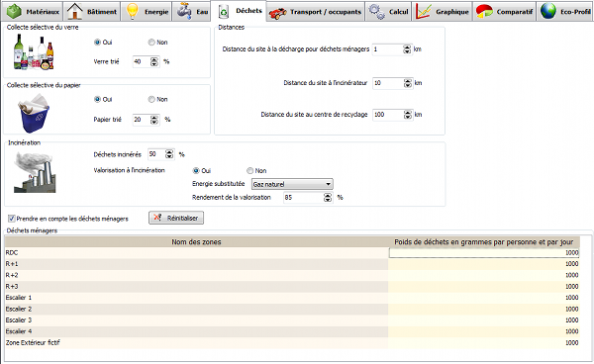Select Oui for glass selective collection
The height and width of the screenshot is (364, 594).
click(x=97, y=43)
